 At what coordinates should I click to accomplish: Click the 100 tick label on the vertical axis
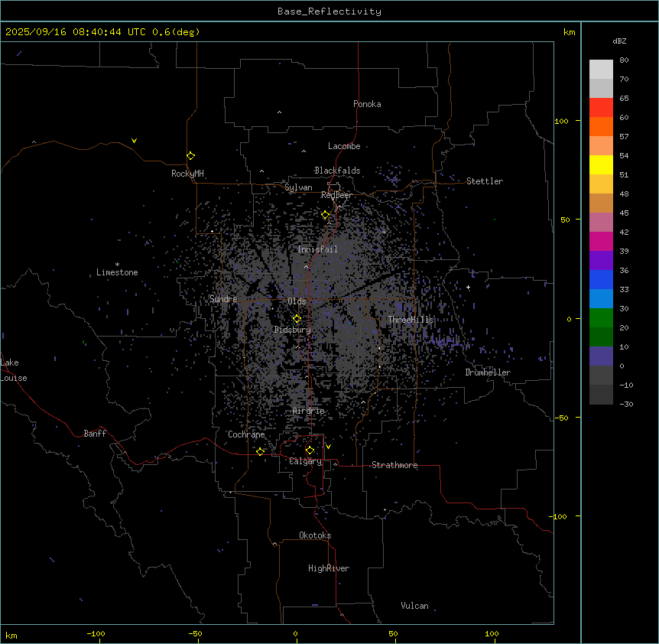point(561,121)
